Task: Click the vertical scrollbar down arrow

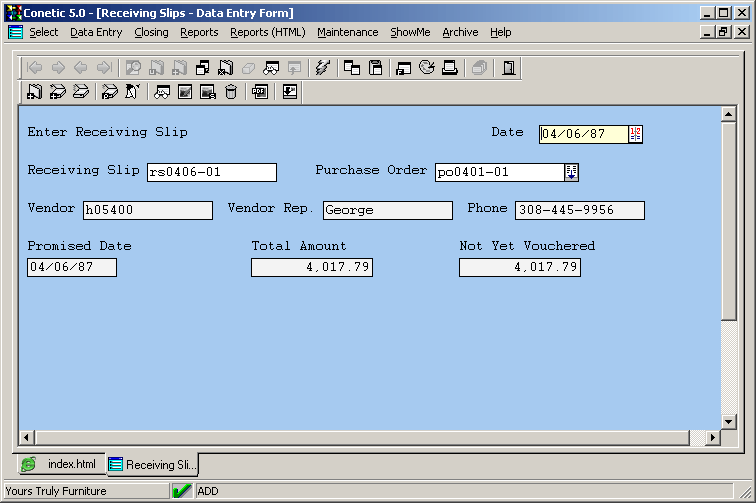Action: pyautogui.click(x=728, y=421)
